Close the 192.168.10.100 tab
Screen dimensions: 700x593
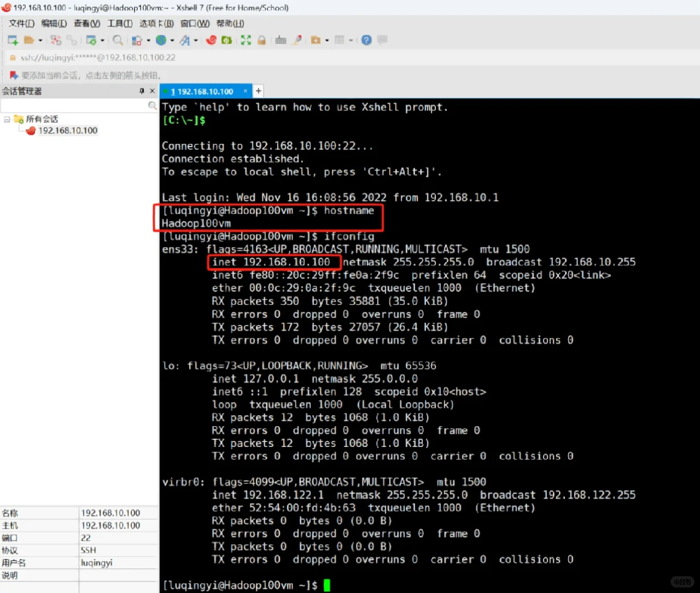point(245,91)
